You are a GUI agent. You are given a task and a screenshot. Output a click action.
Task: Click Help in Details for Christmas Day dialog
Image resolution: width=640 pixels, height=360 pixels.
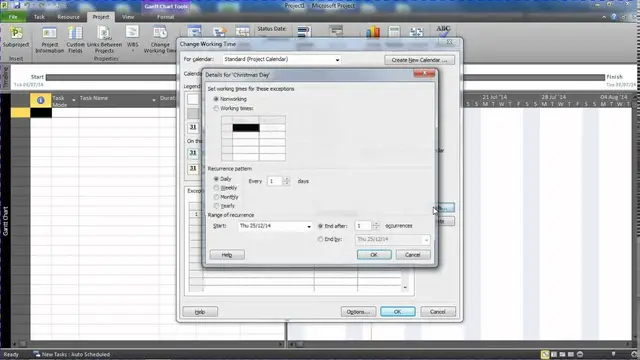pyautogui.click(x=227, y=255)
